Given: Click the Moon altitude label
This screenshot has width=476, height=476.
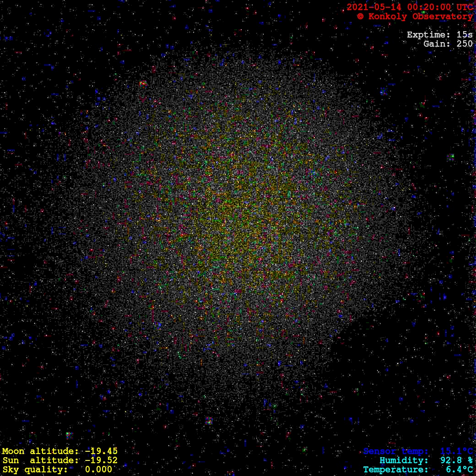Looking at the screenshot, I should click(x=40, y=451).
